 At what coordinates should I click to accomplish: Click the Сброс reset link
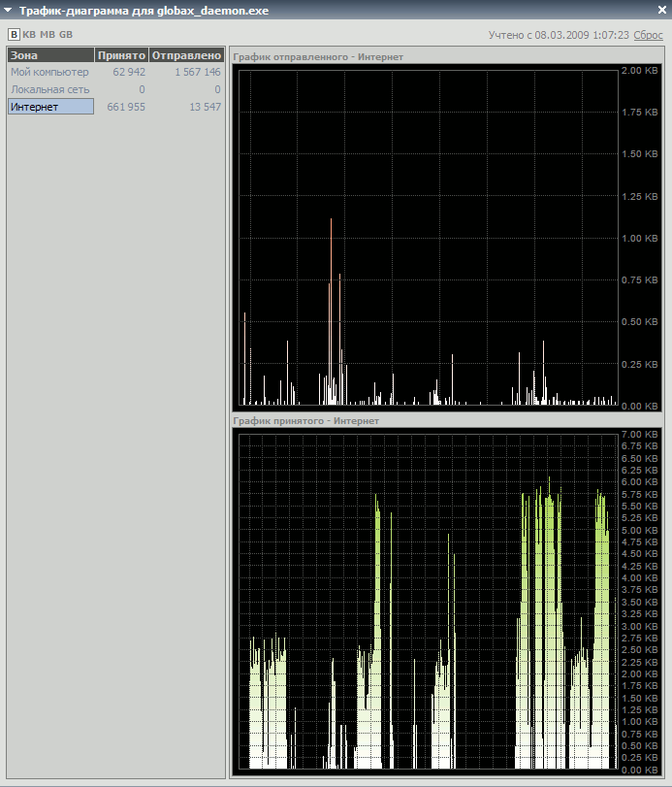(x=649, y=35)
